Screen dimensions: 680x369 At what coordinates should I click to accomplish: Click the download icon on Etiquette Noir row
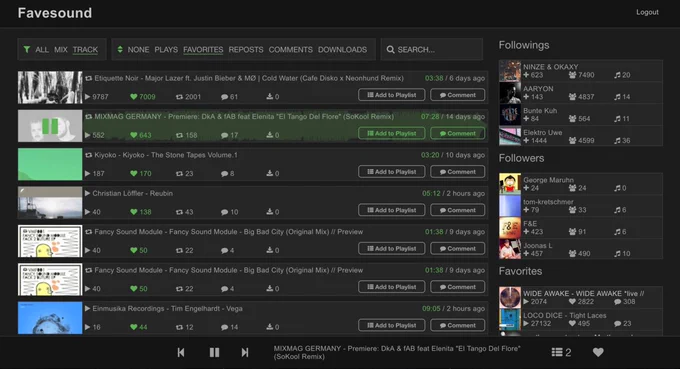tap(270, 96)
